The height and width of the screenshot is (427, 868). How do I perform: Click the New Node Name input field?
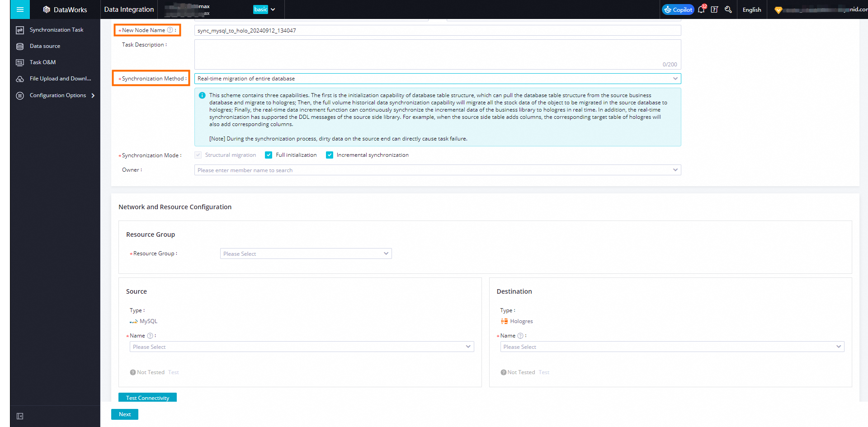[x=438, y=30]
